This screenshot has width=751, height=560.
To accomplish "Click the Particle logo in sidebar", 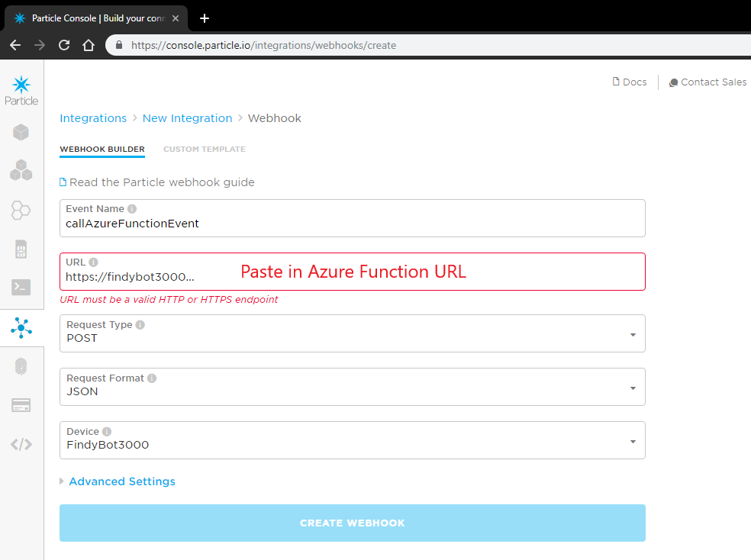I will coord(21,91).
